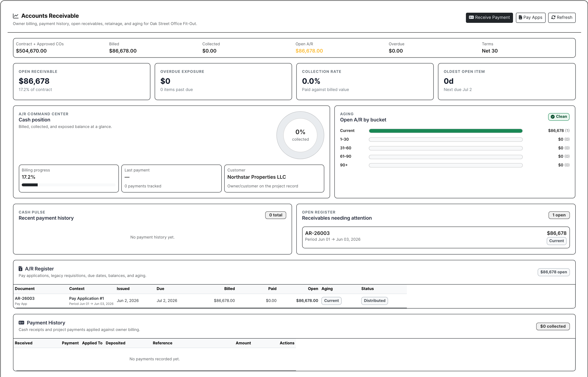The height and width of the screenshot is (377, 588).
Task: Click the Last payment tile
Action: click(x=172, y=179)
